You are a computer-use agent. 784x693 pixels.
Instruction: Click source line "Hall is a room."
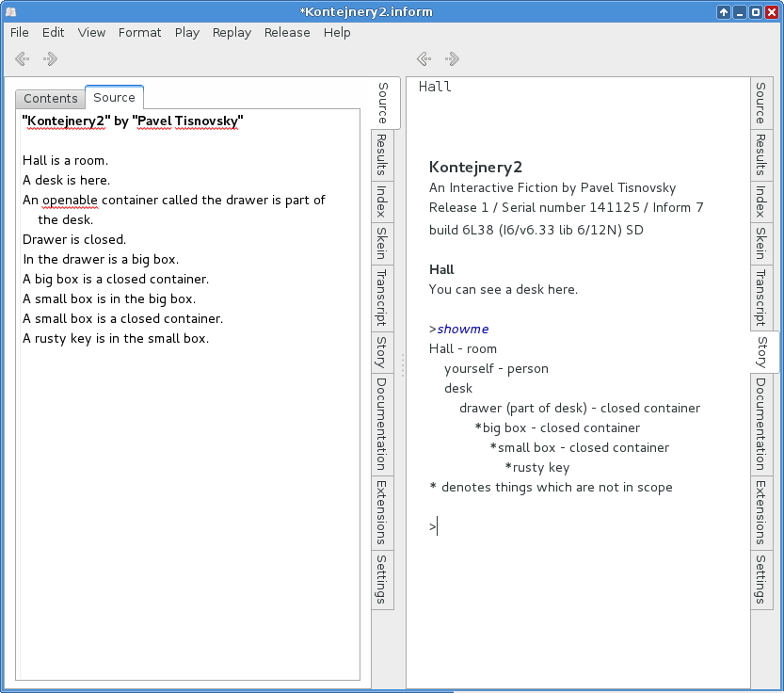(66, 161)
